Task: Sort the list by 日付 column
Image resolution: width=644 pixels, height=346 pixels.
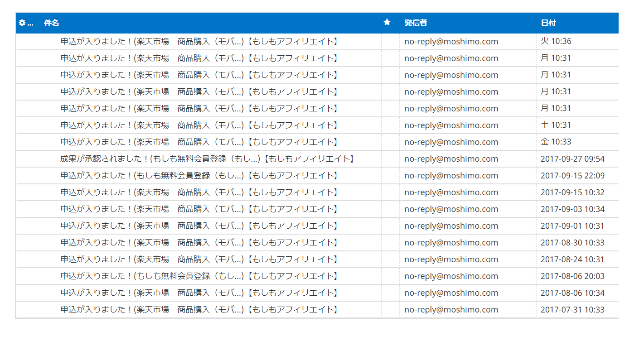Action: coord(548,23)
